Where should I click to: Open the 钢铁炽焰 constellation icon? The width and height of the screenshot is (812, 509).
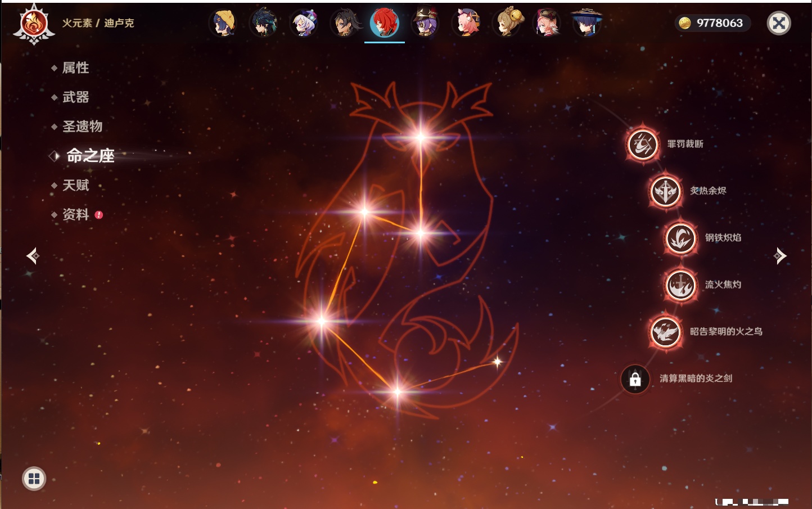tap(680, 238)
